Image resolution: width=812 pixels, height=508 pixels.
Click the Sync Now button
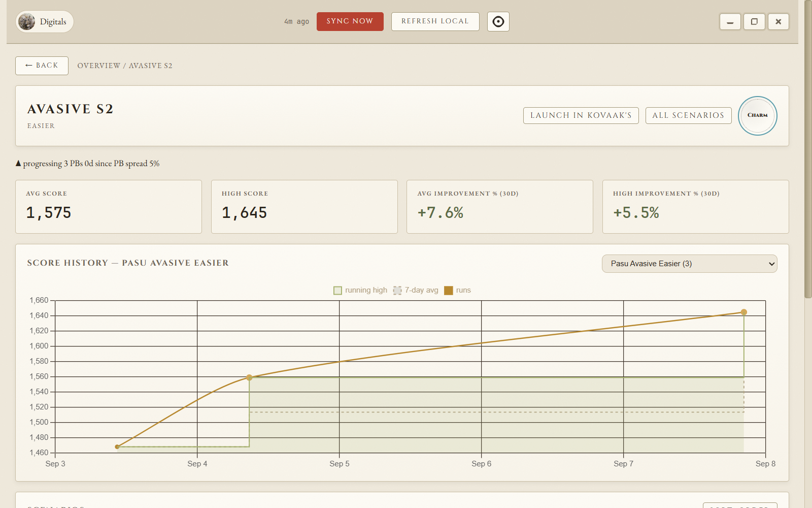pyautogui.click(x=350, y=21)
